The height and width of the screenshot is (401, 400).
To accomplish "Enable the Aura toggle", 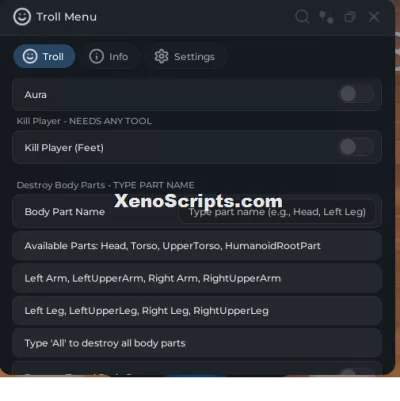I will coord(356,94).
